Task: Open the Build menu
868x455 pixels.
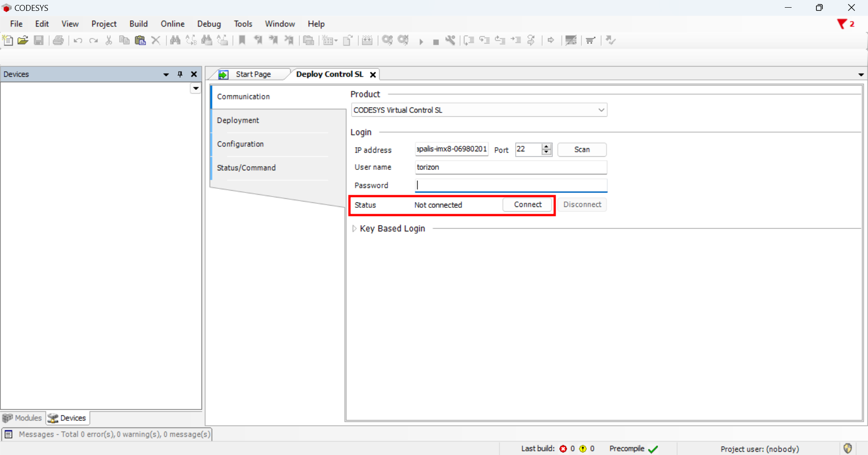Action: [138, 24]
